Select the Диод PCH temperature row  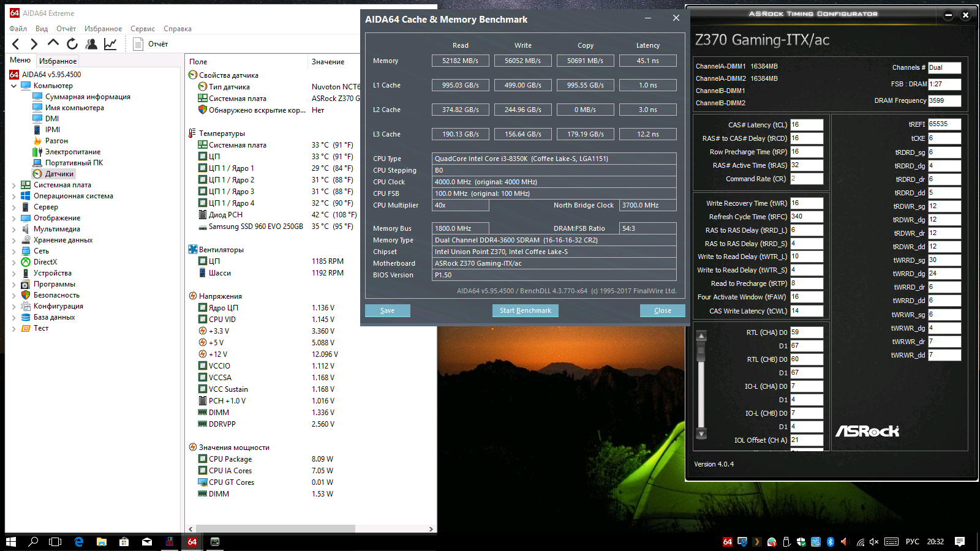[x=277, y=215]
